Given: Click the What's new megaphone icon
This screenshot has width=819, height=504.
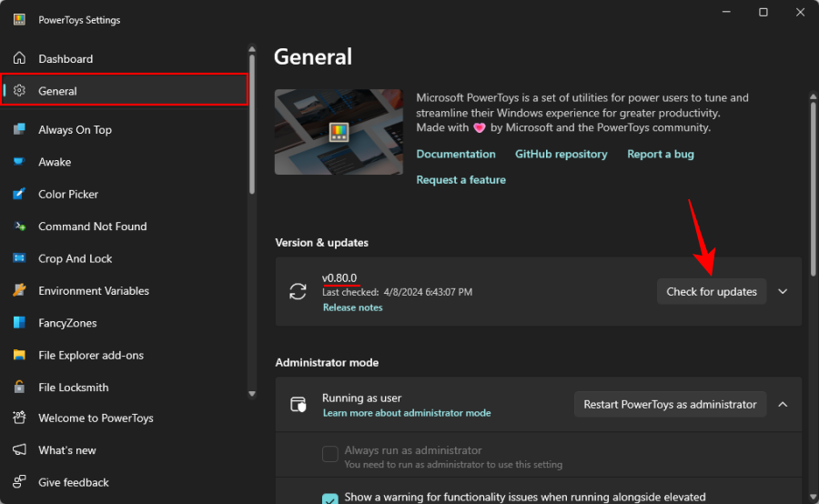Looking at the screenshot, I should (x=19, y=449).
